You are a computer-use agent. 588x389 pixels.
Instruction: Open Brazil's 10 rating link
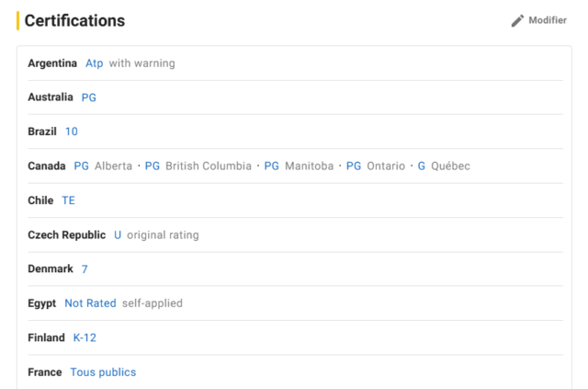[72, 132]
